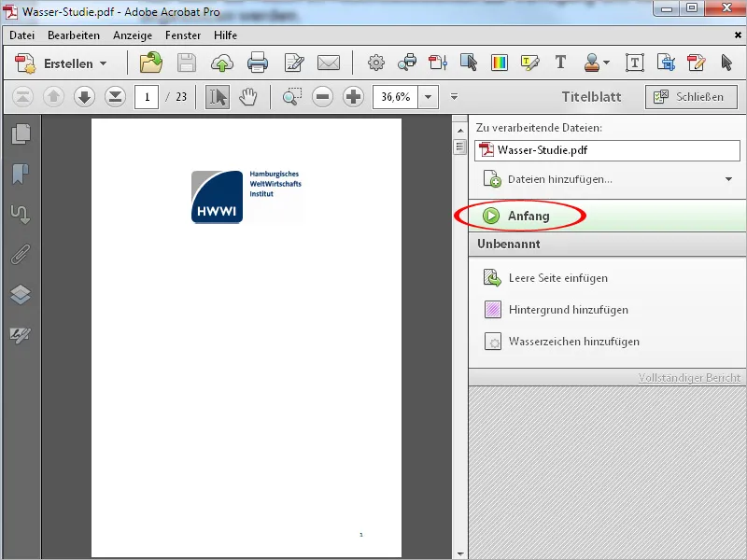The width and height of the screenshot is (747, 560).
Task: Click the cloud upload icon
Action: (x=222, y=63)
